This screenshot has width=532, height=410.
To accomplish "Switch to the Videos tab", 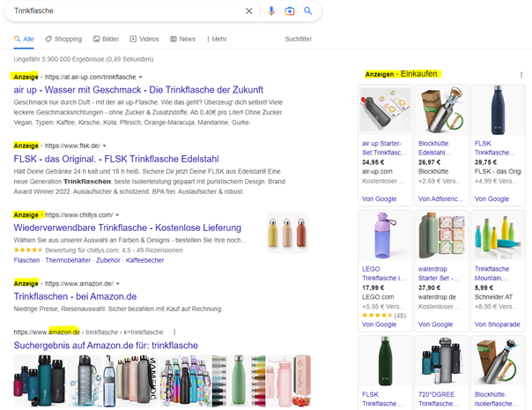I will [x=144, y=39].
